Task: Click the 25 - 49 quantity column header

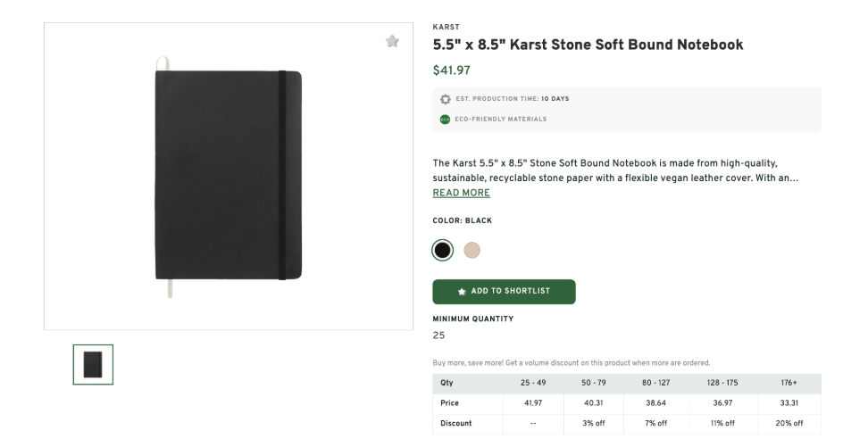Action: coord(533,383)
